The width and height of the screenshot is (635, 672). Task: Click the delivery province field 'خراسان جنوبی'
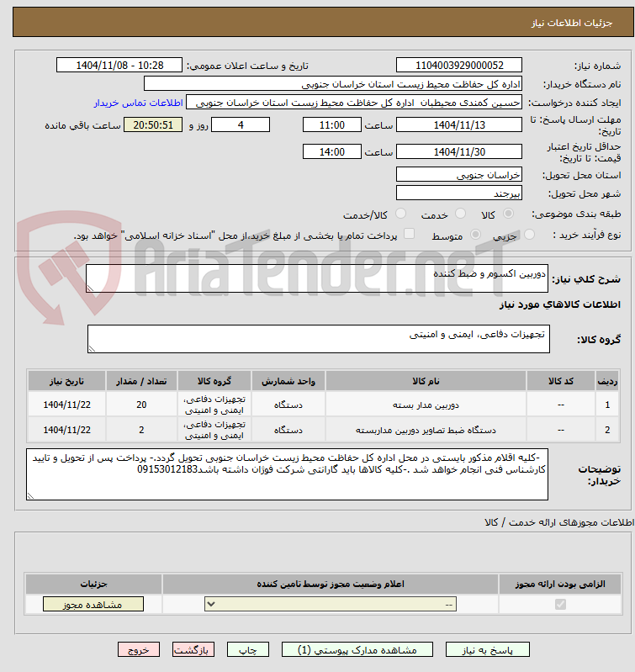coord(459,174)
